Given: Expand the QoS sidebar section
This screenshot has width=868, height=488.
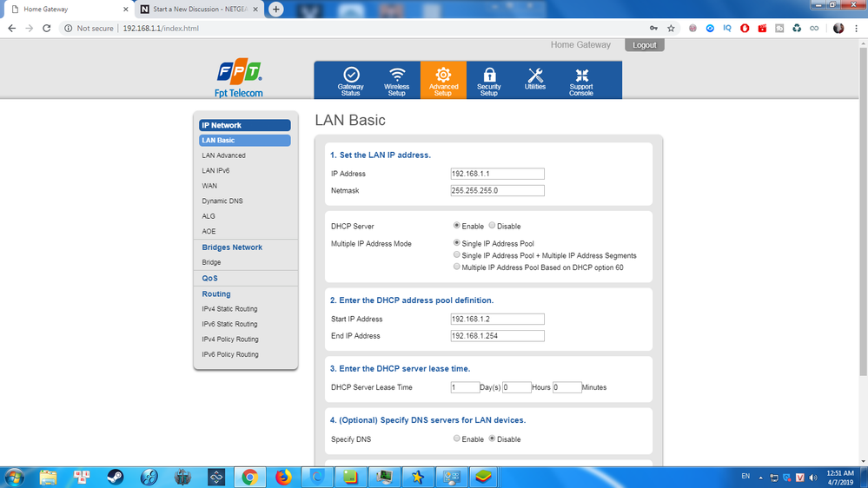Looking at the screenshot, I should 210,279.
